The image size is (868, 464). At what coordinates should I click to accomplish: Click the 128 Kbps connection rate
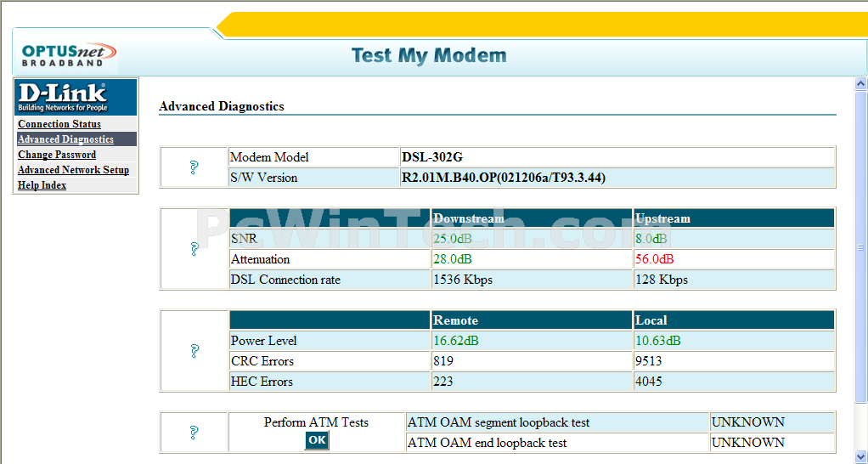point(662,280)
